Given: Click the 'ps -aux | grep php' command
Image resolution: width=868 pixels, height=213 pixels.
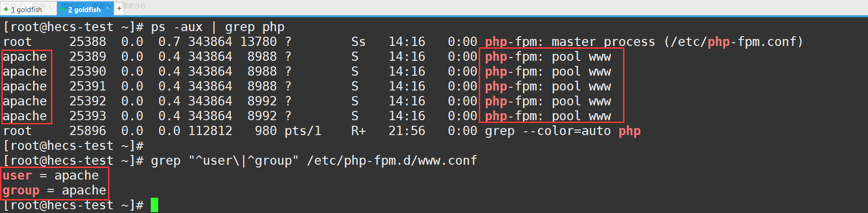Looking at the screenshot, I should [x=218, y=27].
